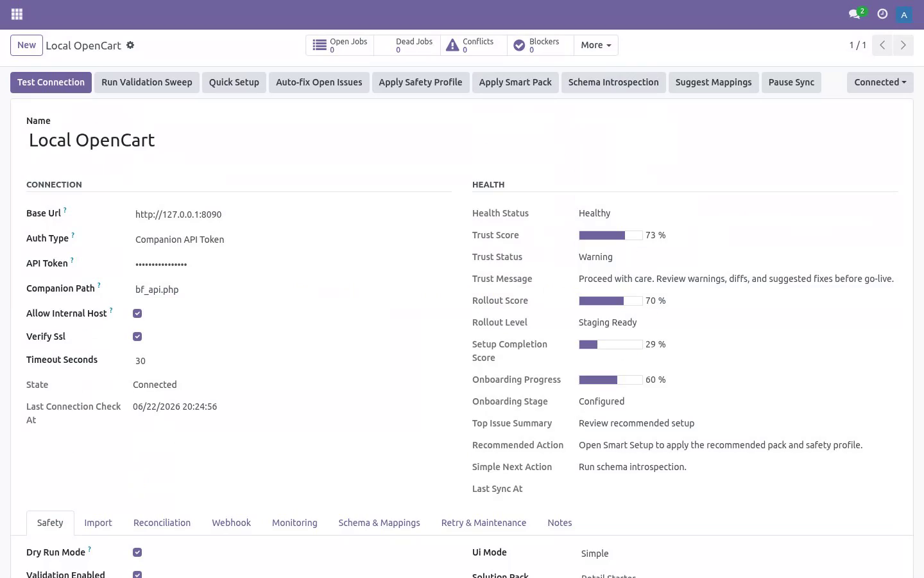View the Blockers checkmark stat
Screen dimensions: 924x578
coord(540,45)
